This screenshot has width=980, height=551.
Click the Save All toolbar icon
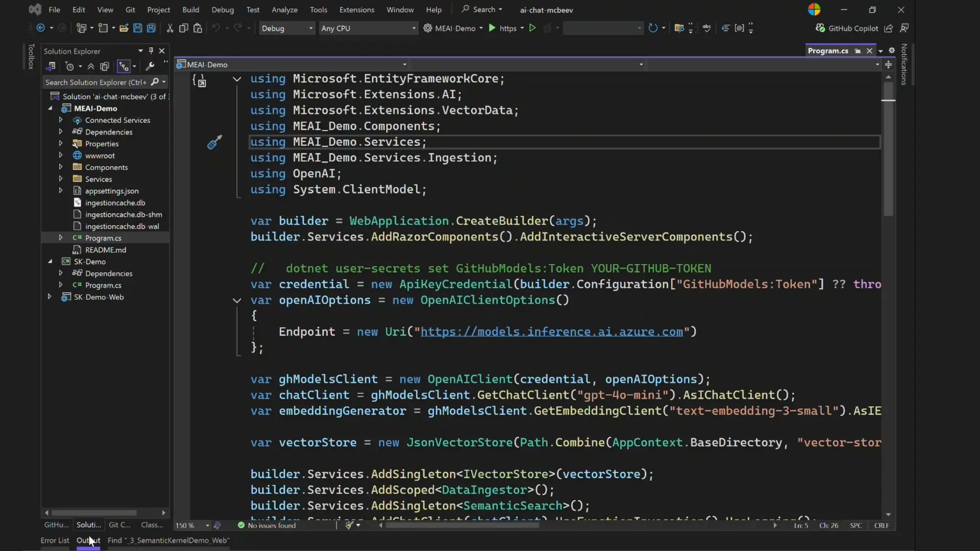click(151, 28)
